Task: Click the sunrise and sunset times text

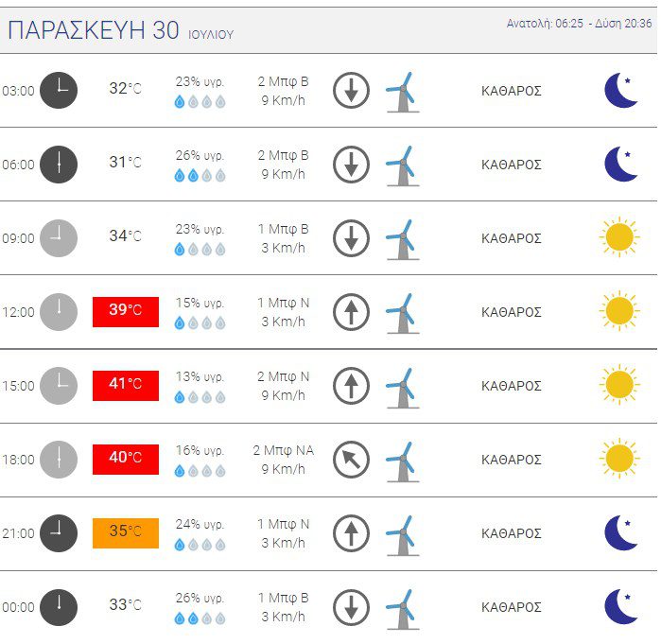Action: [579, 24]
